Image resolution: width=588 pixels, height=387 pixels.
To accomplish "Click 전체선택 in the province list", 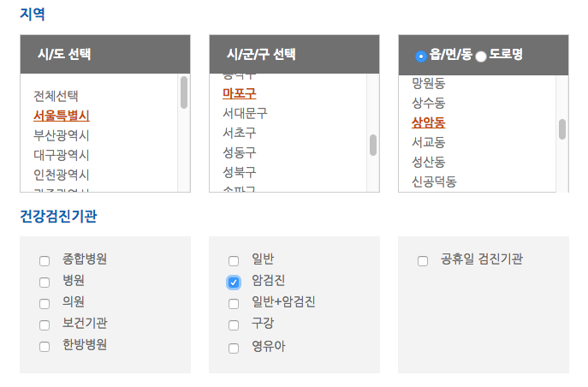I will [x=56, y=96].
